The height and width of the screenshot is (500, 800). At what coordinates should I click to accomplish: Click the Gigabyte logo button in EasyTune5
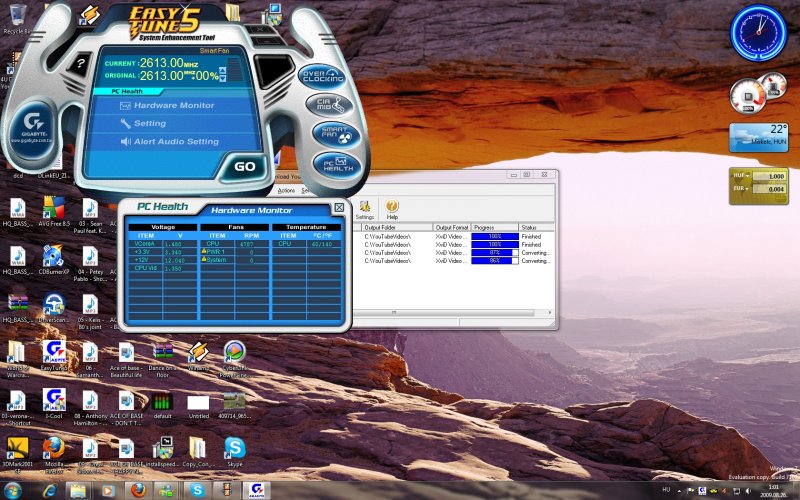click(x=32, y=128)
